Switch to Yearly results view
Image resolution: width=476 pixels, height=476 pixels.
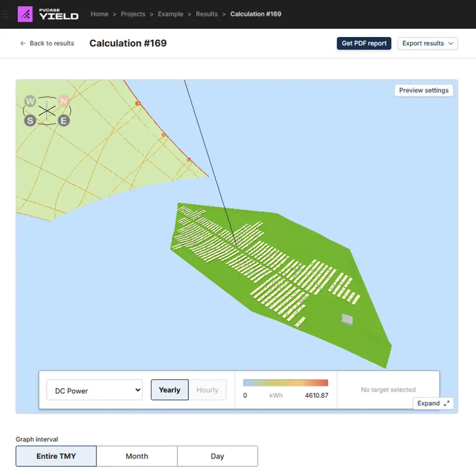click(169, 389)
